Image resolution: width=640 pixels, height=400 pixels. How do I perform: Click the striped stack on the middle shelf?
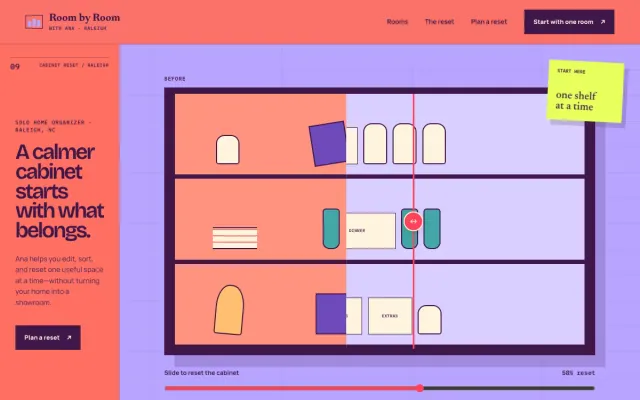point(235,238)
